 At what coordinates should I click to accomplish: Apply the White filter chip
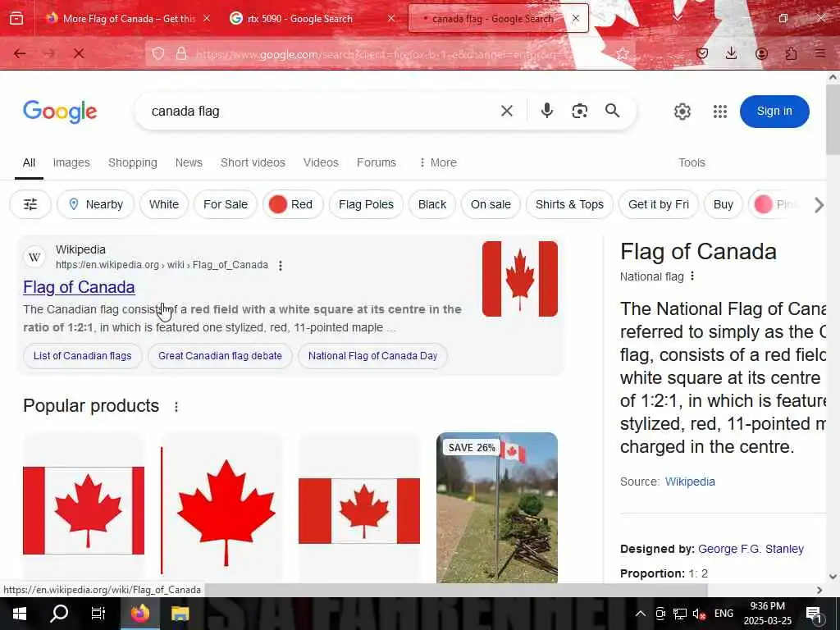point(164,204)
